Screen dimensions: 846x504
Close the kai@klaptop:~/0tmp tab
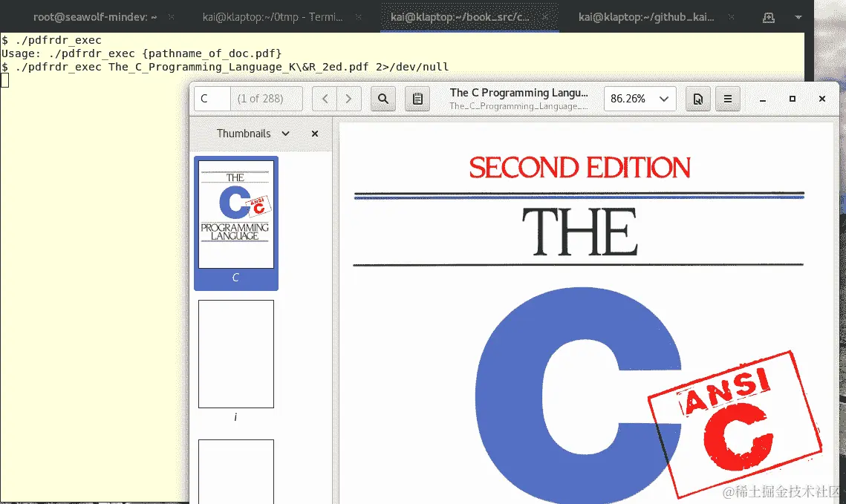point(358,17)
